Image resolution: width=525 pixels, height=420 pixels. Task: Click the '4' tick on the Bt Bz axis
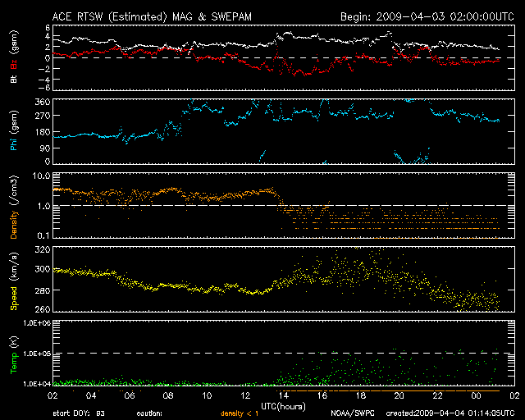[x=48, y=36]
